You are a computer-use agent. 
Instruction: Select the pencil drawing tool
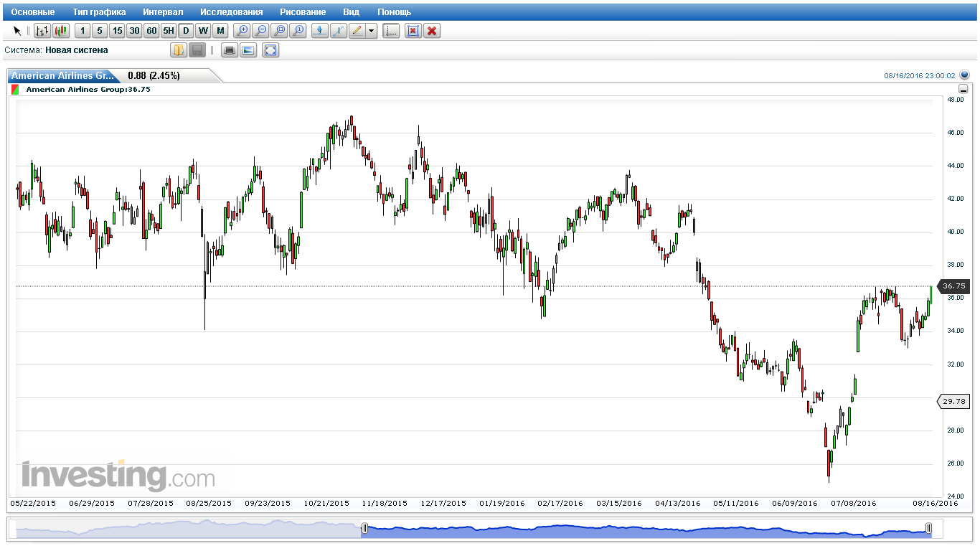[x=357, y=31]
